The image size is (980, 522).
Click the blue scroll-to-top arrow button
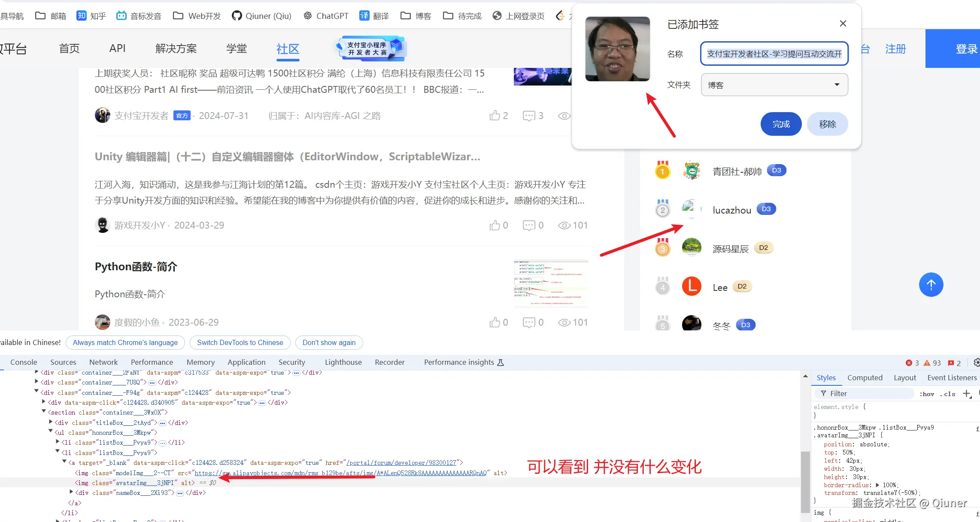click(x=931, y=284)
